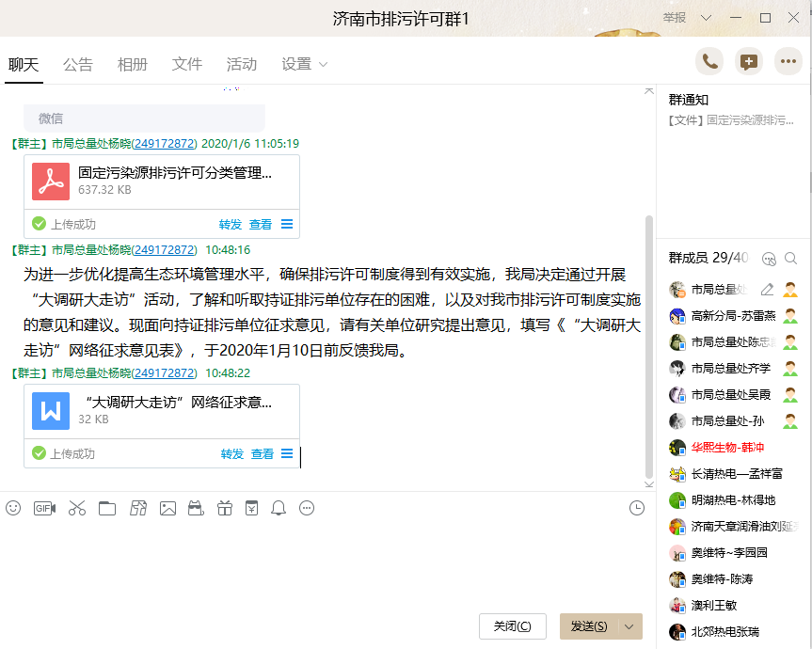
Task: Click the gift box icon
Action: (x=224, y=508)
